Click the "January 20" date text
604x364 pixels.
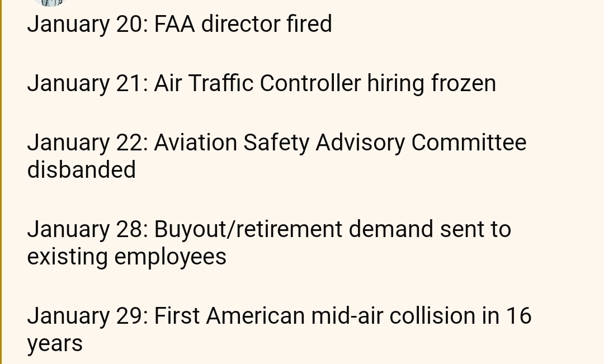point(87,25)
